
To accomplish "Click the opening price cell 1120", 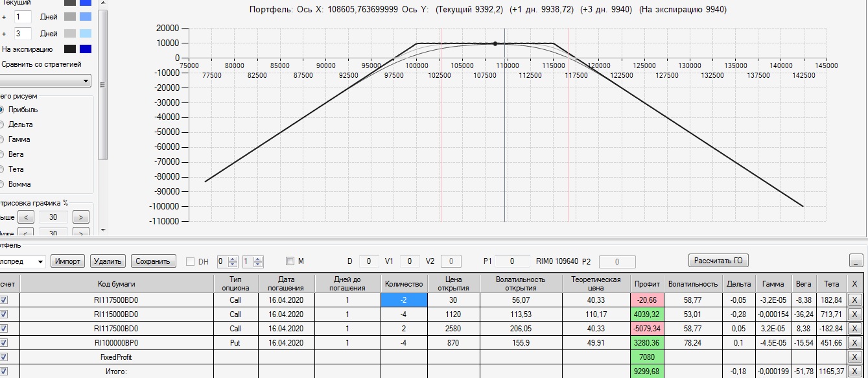I will [x=454, y=314].
